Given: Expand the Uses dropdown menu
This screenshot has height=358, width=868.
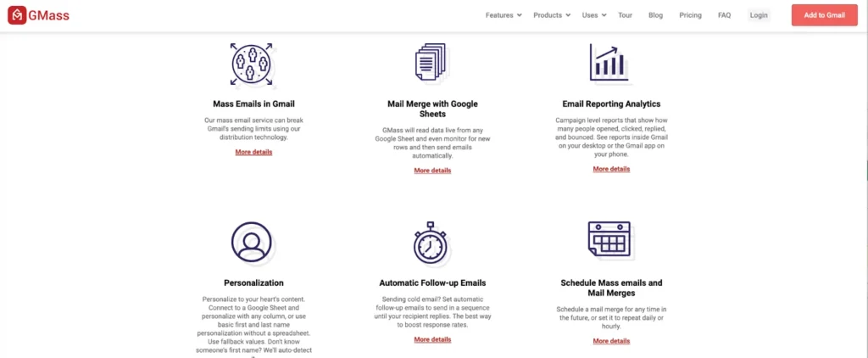Looking at the screenshot, I should [x=594, y=15].
